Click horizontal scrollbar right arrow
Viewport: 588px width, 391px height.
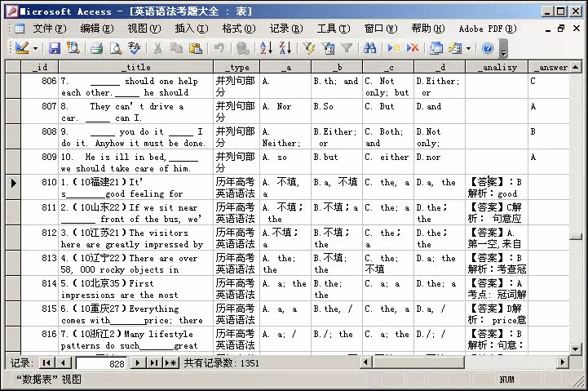pos(562,362)
